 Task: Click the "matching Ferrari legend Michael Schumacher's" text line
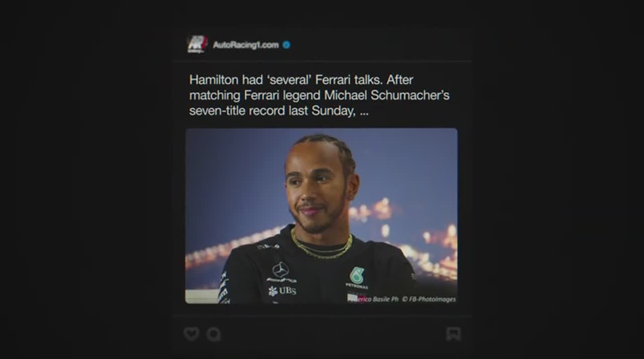point(319,95)
